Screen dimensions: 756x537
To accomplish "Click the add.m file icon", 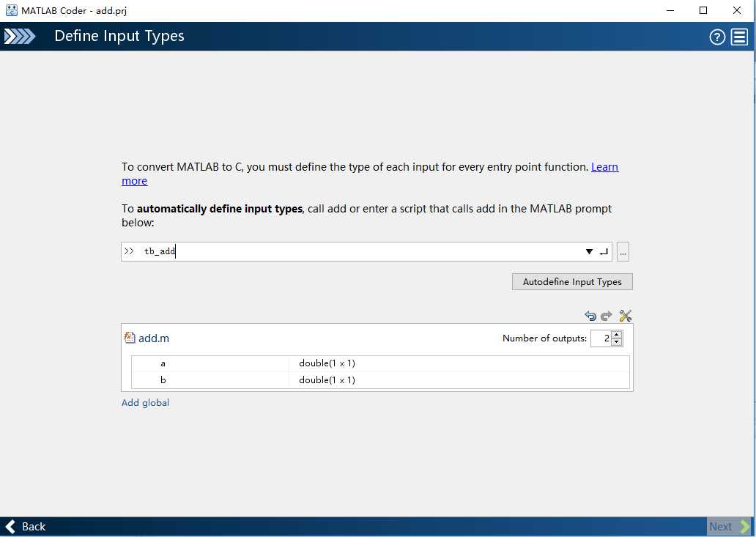I will pos(130,338).
